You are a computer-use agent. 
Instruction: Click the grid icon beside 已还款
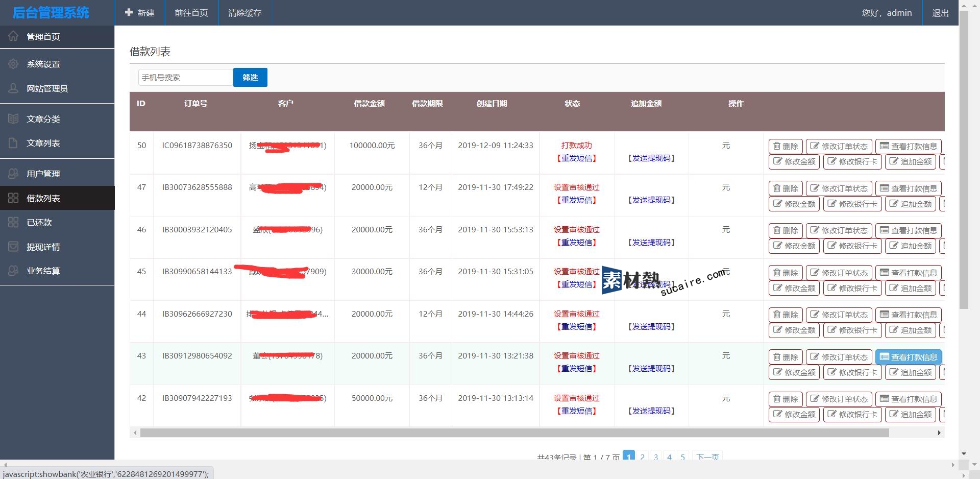tap(13, 222)
